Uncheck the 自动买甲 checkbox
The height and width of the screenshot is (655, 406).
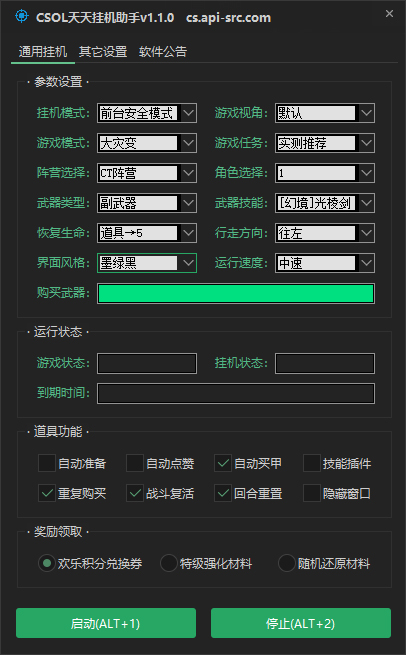click(223, 463)
